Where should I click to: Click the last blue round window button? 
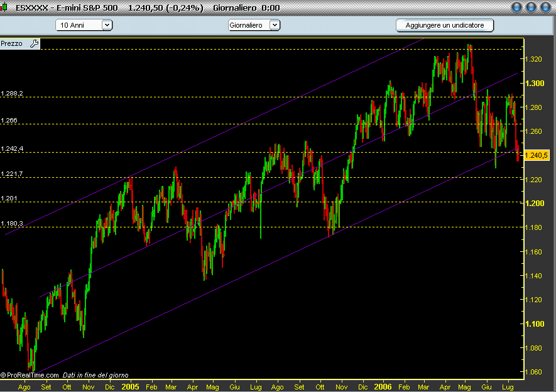pyautogui.click(x=545, y=8)
